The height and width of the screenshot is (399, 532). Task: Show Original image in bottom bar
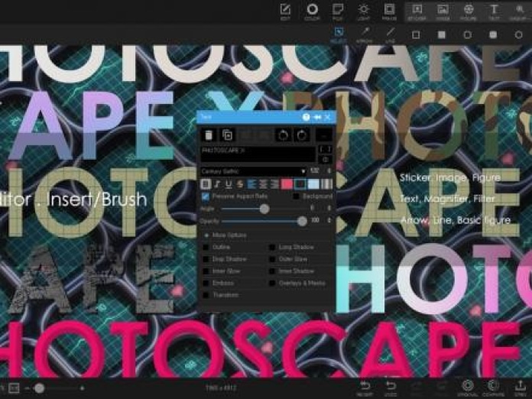468,388
